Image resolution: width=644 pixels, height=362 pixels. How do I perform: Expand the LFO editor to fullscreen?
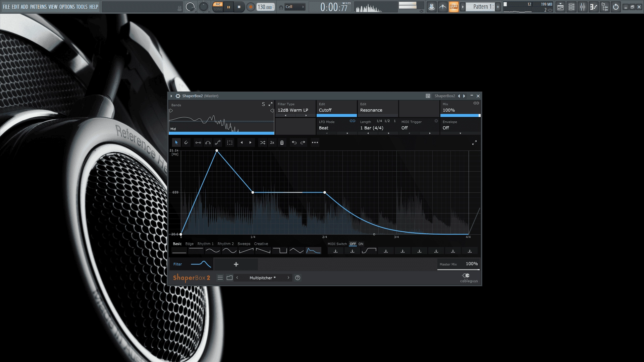click(x=474, y=143)
